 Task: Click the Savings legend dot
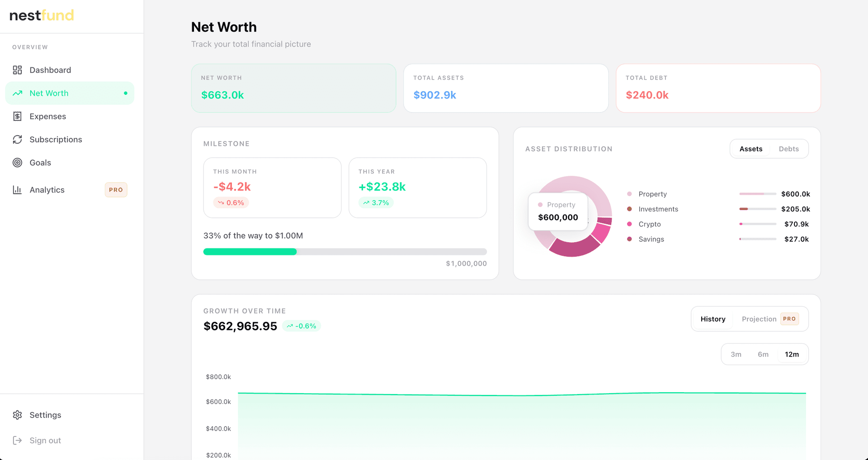coord(629,239)
